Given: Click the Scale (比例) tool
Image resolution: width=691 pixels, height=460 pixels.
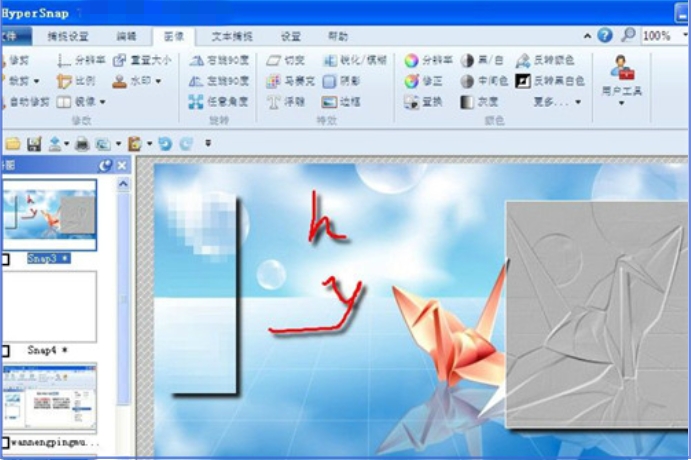Looking at the screenshot, I should [76, 81].
